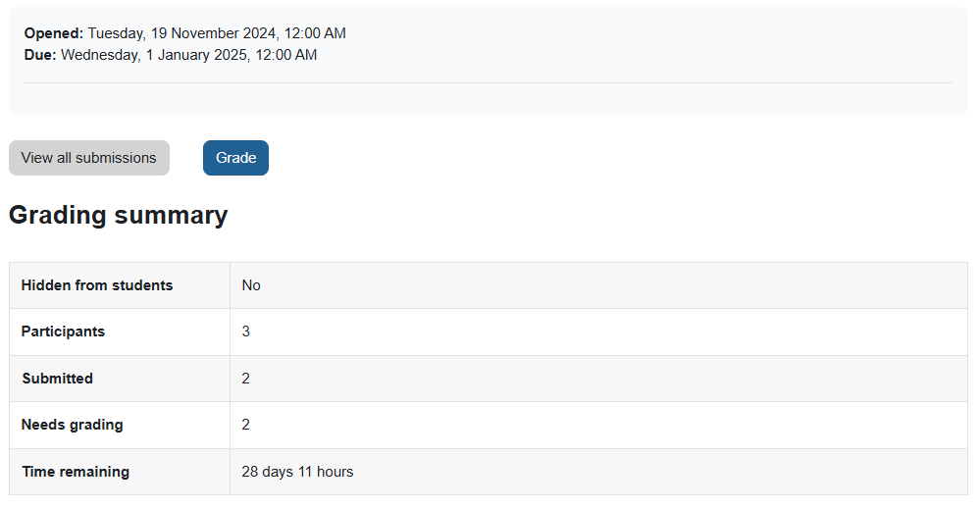980x509 pixels.
Task: Click the Grading summary heading
Action: 119,216
